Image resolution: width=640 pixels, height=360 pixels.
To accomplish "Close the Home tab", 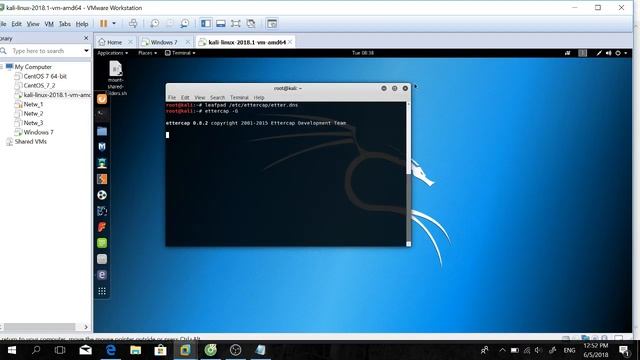I will click(x=130, y=42).
